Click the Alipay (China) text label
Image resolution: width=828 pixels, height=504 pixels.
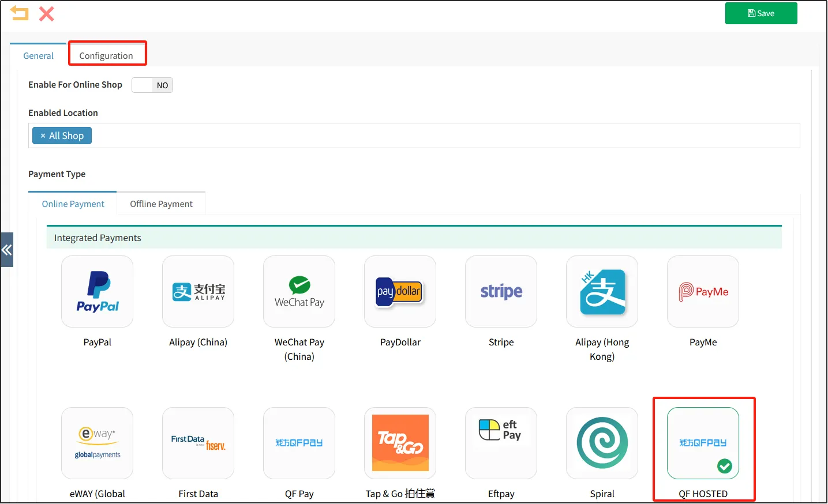(x=198, y=342)
